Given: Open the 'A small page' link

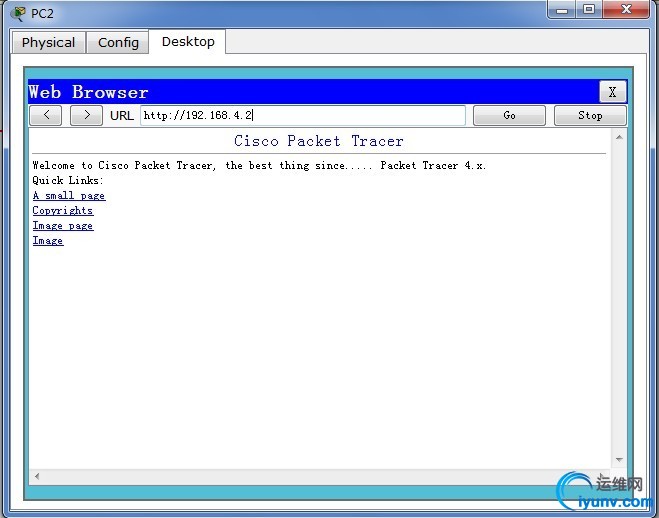Looking at the screenshot, I should (69, 196).
